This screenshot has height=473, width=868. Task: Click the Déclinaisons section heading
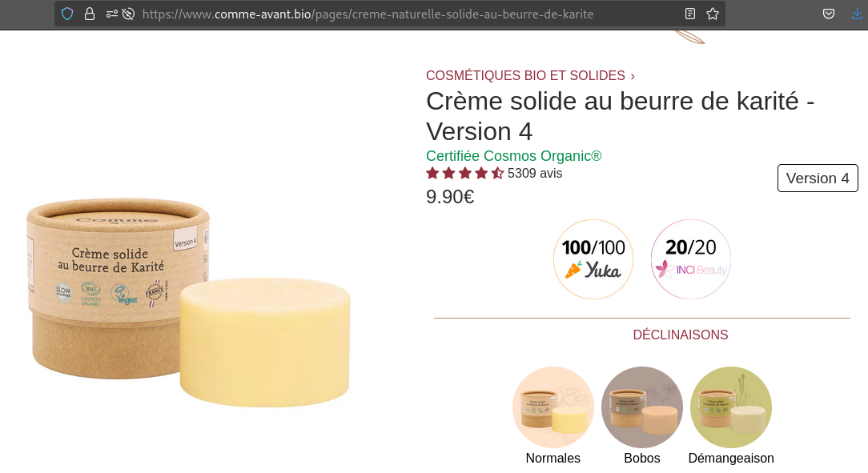[681, 335]
